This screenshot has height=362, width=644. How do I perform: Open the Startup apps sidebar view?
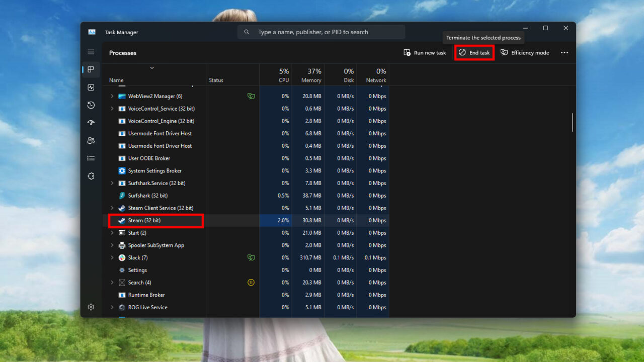91,122
